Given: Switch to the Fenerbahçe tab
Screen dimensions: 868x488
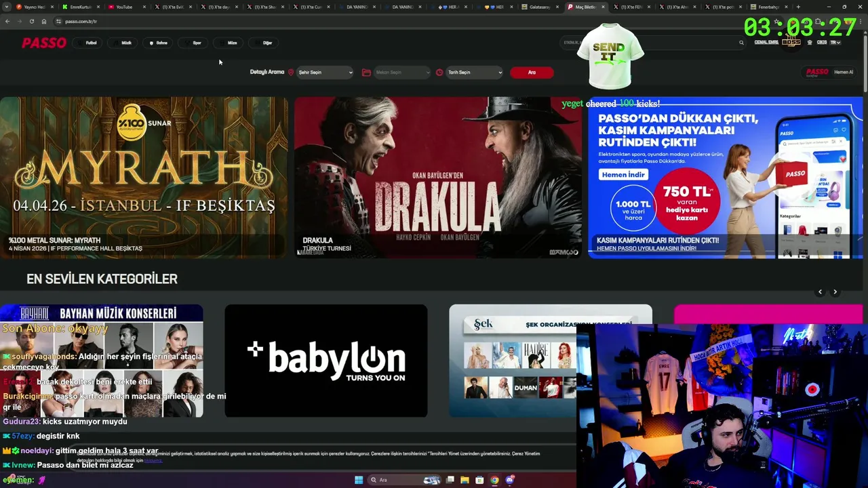Looking at the screenshot, I should pyautogui.click(x=770, y=7).
